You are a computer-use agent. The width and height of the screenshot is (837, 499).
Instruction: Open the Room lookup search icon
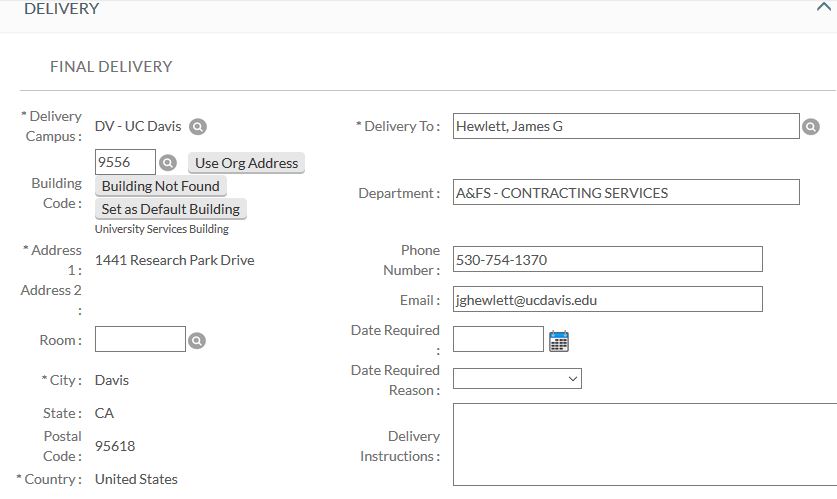[x=196, y=340]
